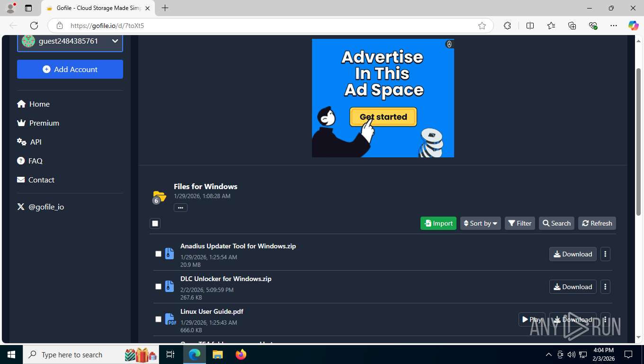This screenshot has height=364, width=644.
Task: Click the green Import button
Action: click(438, 223)
